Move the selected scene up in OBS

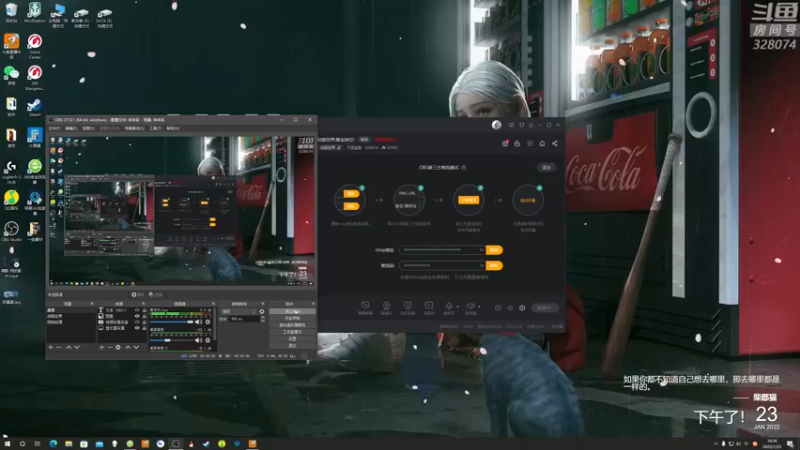68,347
